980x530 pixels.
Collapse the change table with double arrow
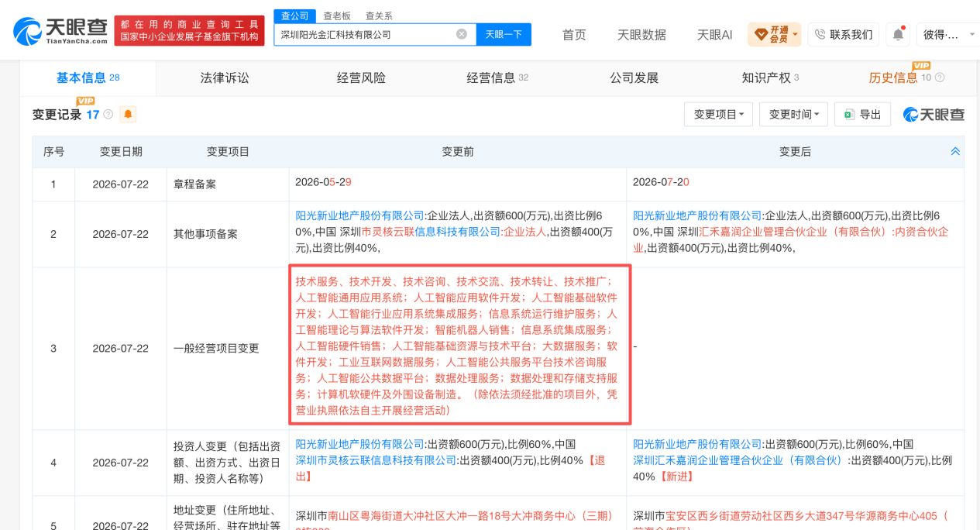pyautogui.click(x=955, y=152)
